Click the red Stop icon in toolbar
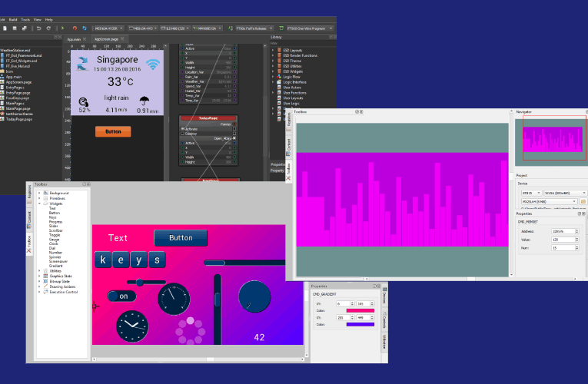The image size is (588, 384). click(75, 28)
